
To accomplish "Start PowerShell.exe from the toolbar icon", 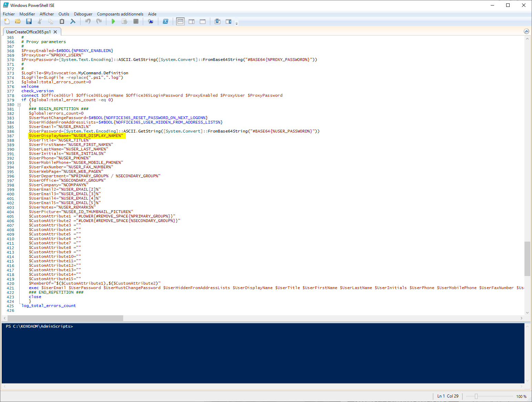I will (x=166, y=21).
